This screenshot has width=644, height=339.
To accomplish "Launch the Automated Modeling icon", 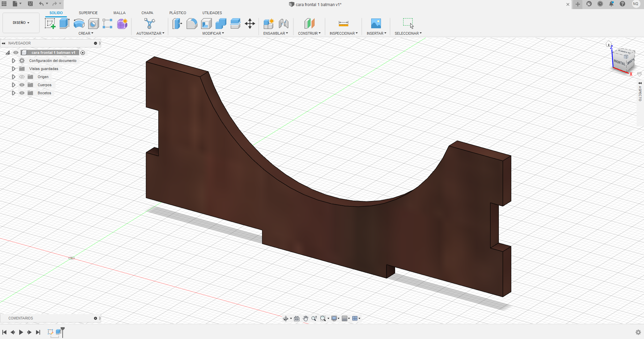I will click(x=150, y=24).
